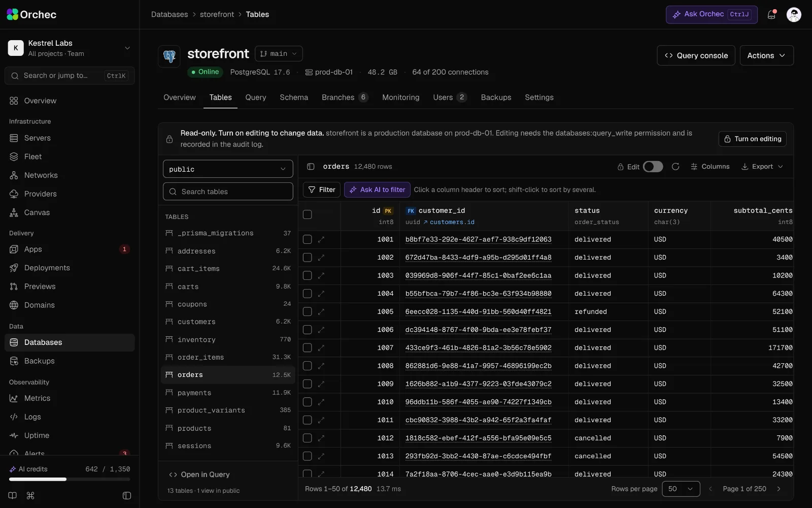Click the AI credits usage bar
Screen dimensions: 812x508
[x=70, y=479]
